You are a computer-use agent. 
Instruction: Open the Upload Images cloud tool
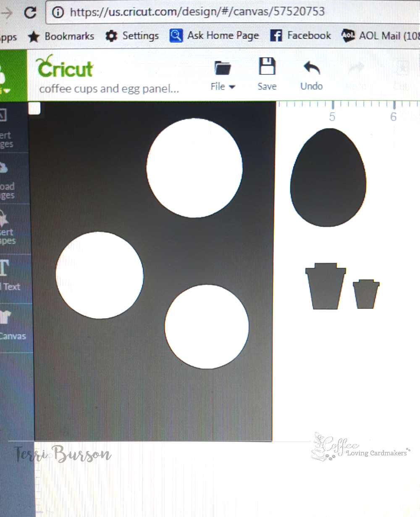coord(6,179)
